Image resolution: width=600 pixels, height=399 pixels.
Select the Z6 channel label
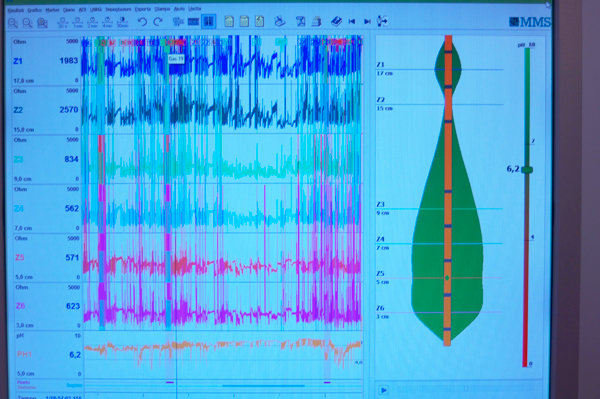coord(20,306)
